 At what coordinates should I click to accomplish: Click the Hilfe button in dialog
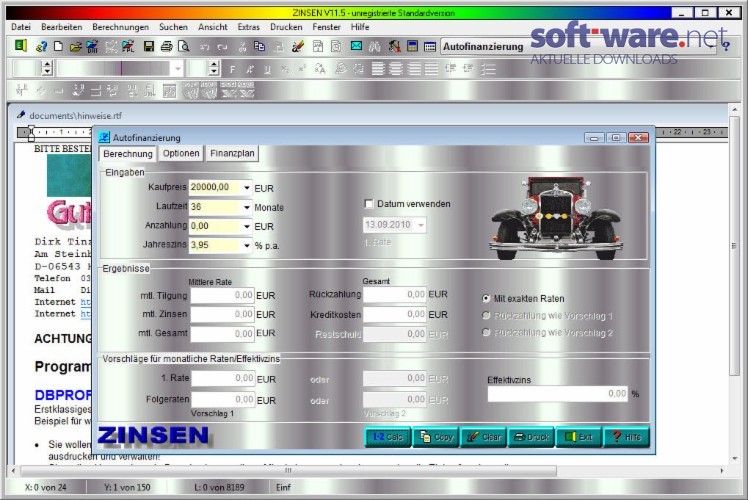626,437
